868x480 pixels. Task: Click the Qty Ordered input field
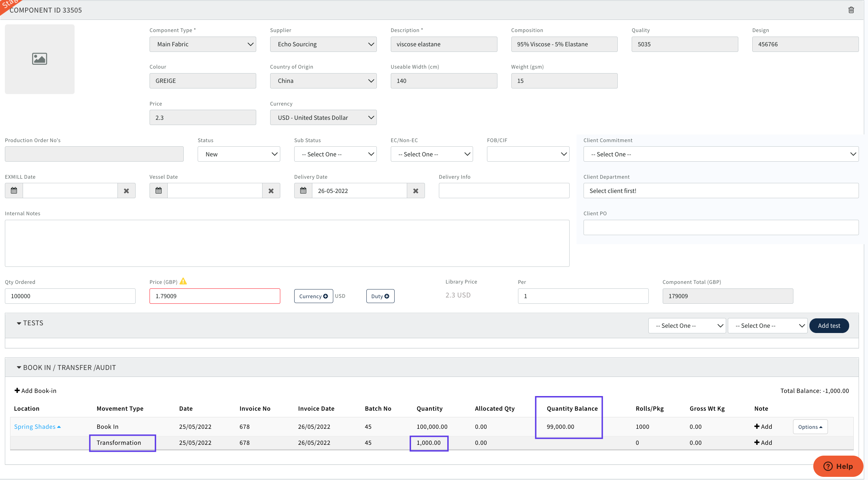pos(70,296)
